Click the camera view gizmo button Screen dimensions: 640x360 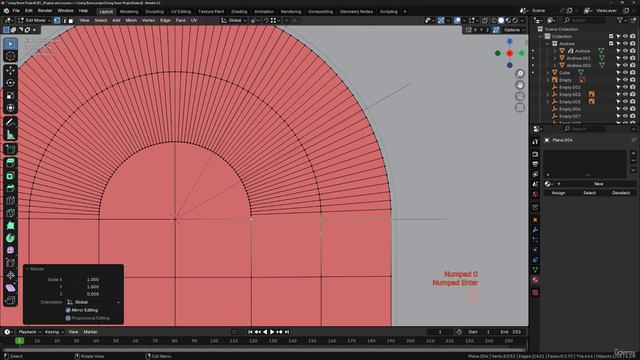520,96
